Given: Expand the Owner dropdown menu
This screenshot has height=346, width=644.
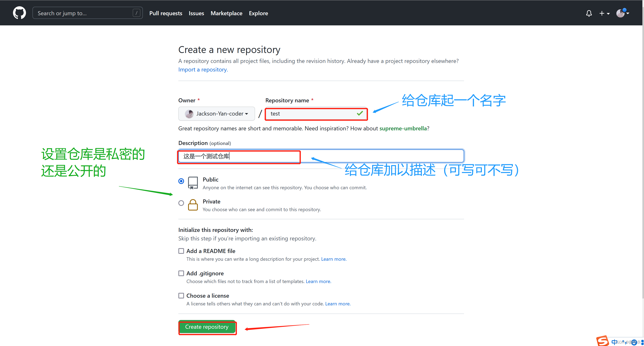Looking at the screenshot, I should tap(216, 113).
